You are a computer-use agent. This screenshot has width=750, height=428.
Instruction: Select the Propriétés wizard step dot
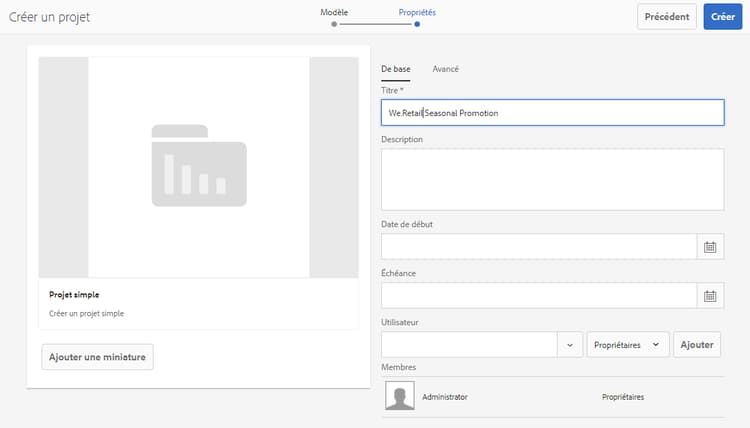pyautogui.click(x=417, y=23)
